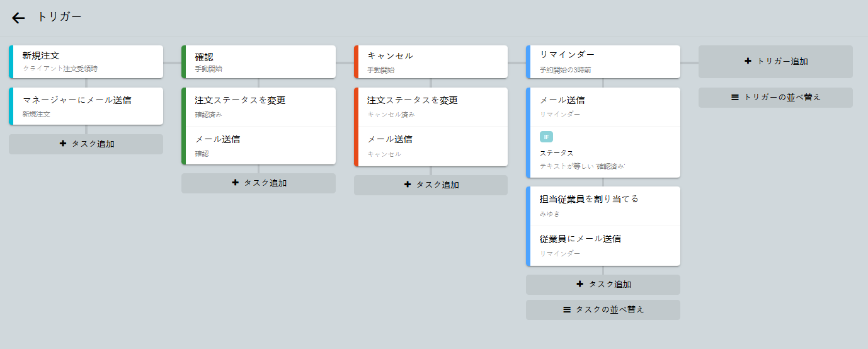Select 注文ステータスを変更 task with キャンセル済み
The height and width of the screenshot is (349, 868).
pos(431,106)
